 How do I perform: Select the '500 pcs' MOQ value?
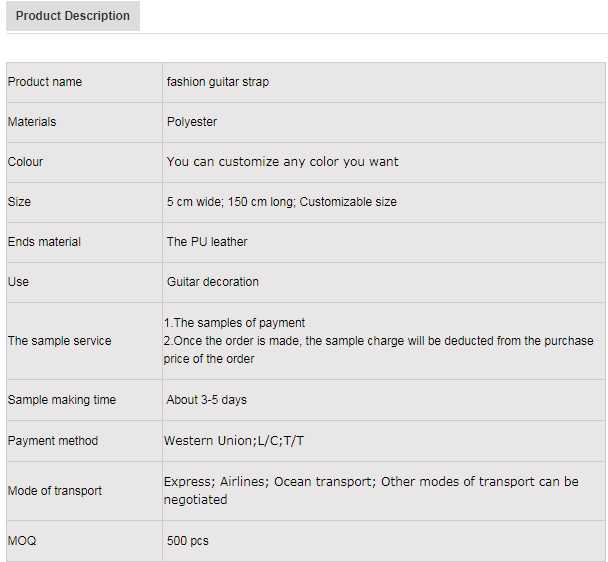click(x=188, y=541)
